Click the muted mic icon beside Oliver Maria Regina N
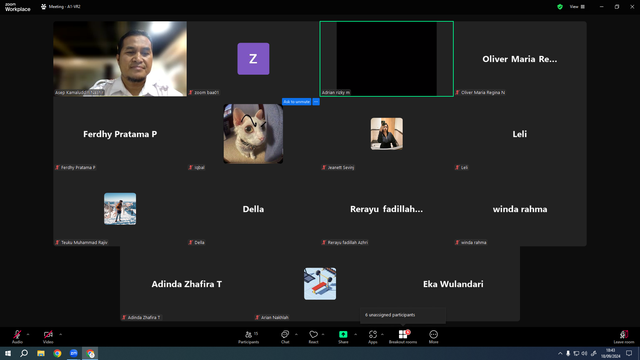The height and width of the screenshot is (360, 640). [x=458, y=93]
